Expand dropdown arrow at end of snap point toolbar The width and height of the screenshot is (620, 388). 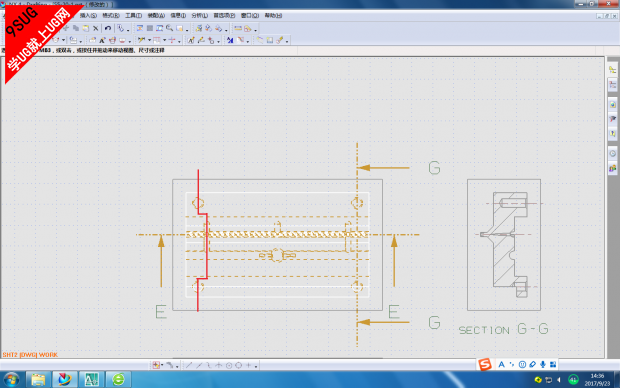tap(256, 366)
